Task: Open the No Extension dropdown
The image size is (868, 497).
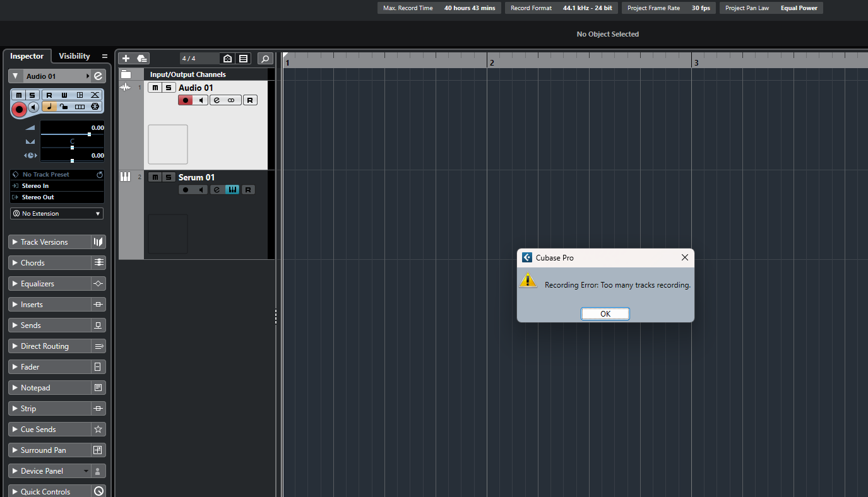Action: point(57,214)
